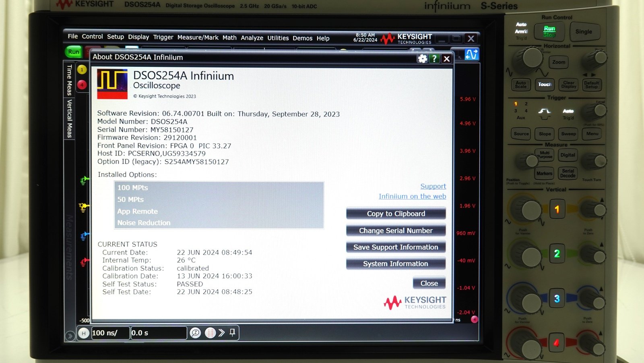
Task: Open the Trigger menu
Action: [x=163, y=37]
